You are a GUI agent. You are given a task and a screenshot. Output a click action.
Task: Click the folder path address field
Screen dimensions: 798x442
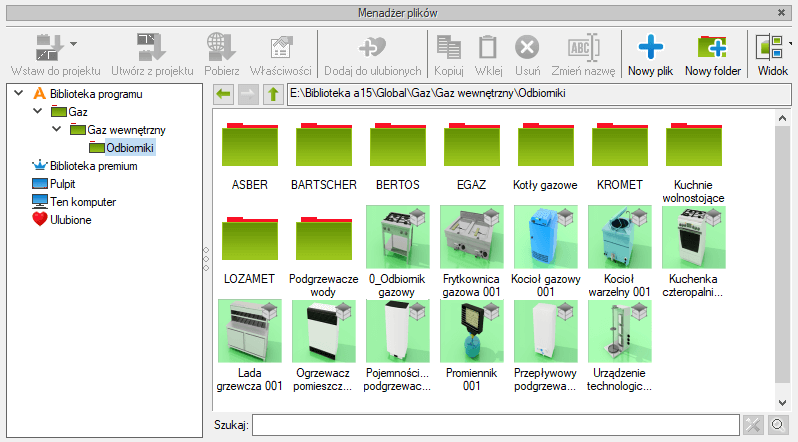tap(539, 94)
